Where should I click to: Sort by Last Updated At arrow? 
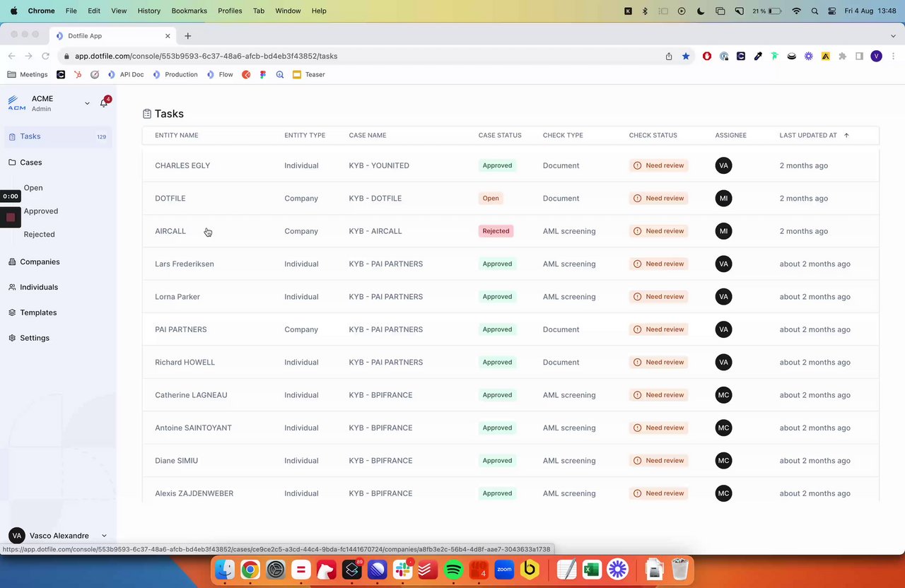(846, 135)
